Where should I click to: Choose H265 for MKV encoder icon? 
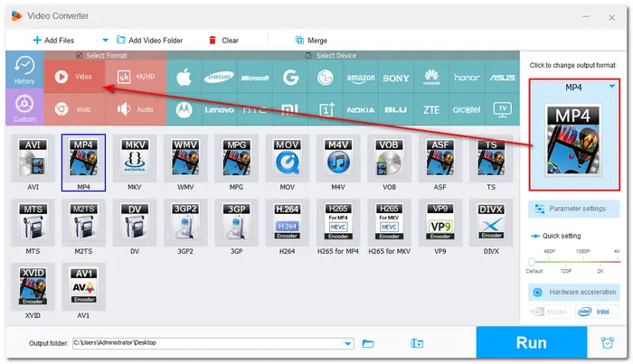(x=389, y=222)
